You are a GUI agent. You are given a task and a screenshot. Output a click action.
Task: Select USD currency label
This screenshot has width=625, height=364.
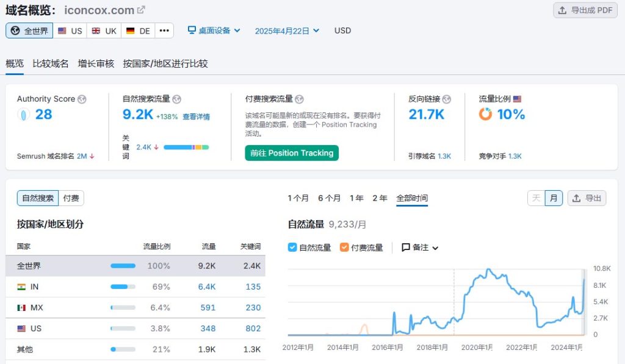342,30
